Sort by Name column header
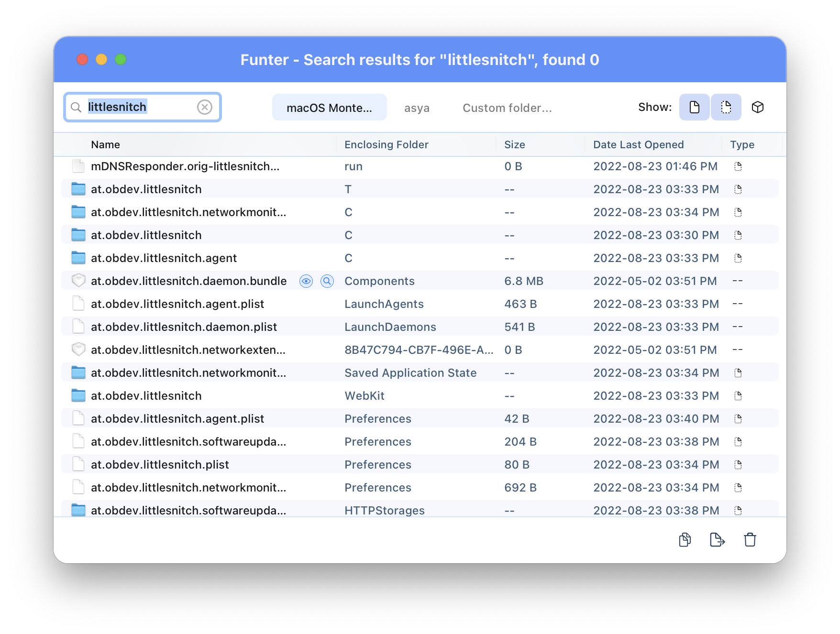 click(x=105, y=144)
